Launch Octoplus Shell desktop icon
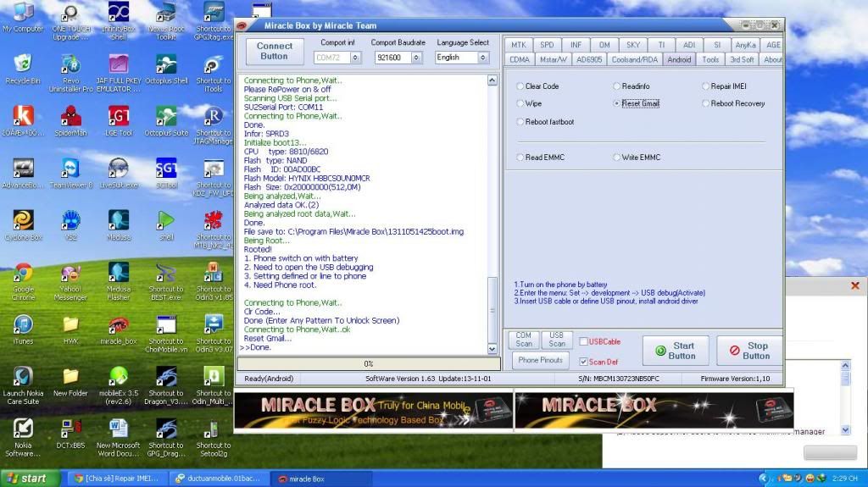 click(x=166, y=69)
